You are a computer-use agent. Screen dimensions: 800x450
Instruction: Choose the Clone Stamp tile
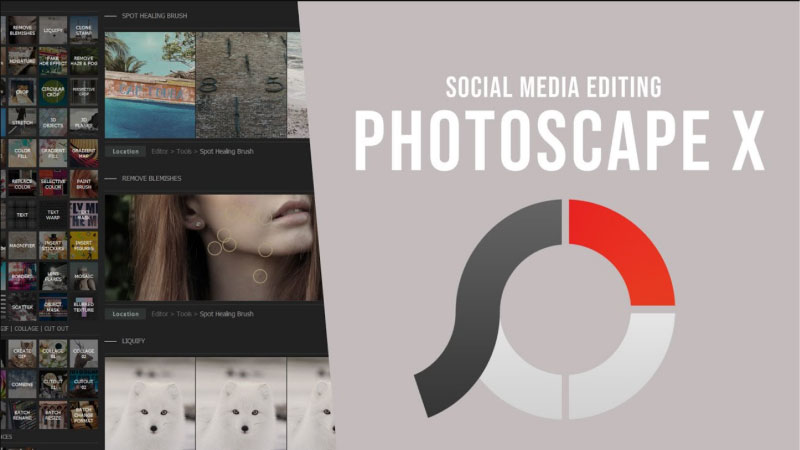click(84, 30)
